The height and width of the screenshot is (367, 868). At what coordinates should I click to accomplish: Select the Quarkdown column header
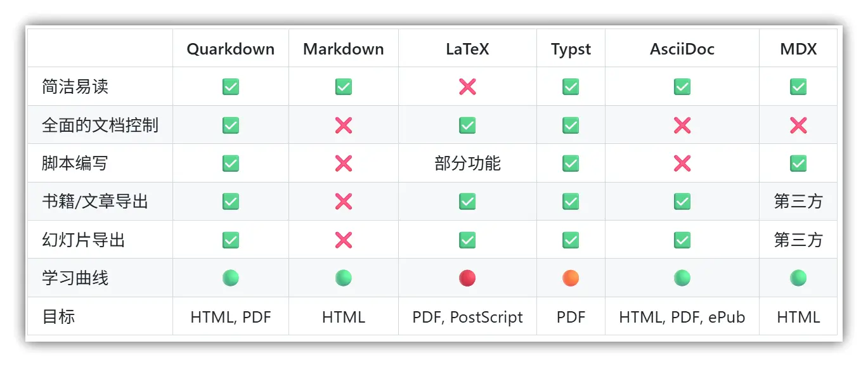pyautogui.click(x=231, y=49)
